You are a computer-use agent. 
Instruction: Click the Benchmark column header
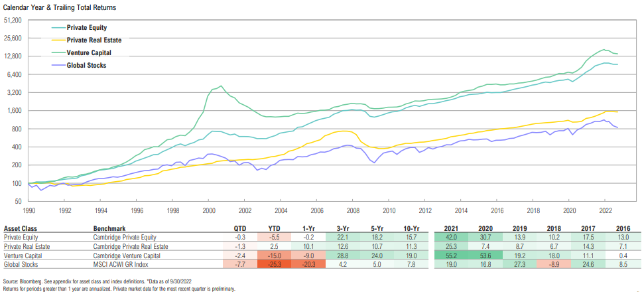coord(109,227)
